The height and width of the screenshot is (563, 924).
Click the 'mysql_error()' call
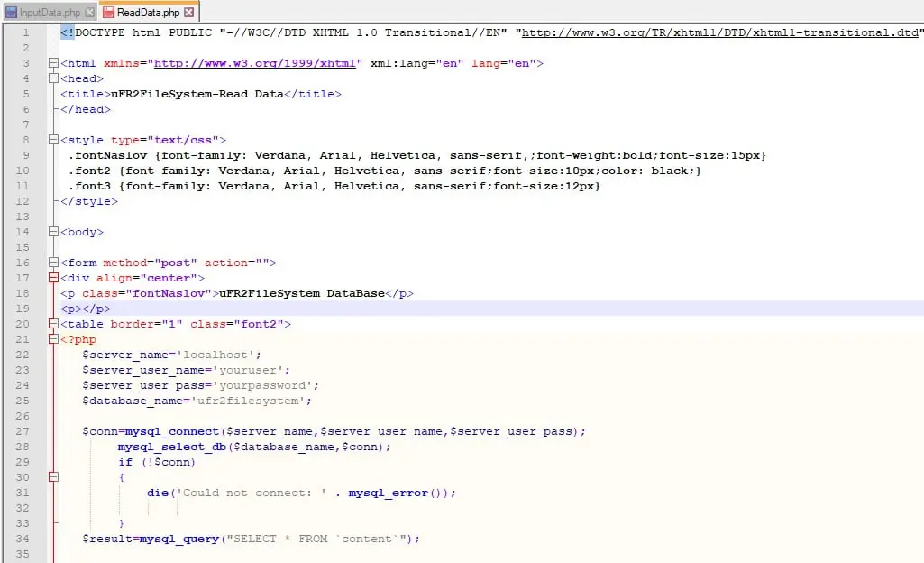point(398,493)
